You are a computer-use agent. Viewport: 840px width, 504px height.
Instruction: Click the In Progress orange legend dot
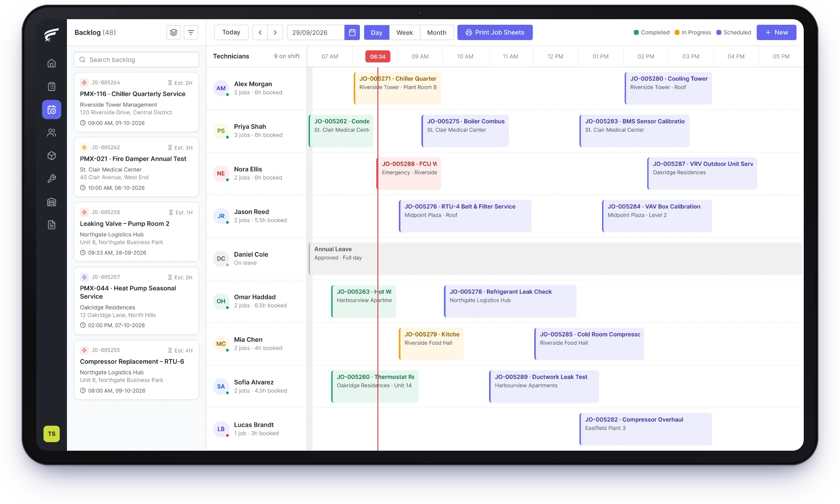pyautogui.click(x=677, y=32)
